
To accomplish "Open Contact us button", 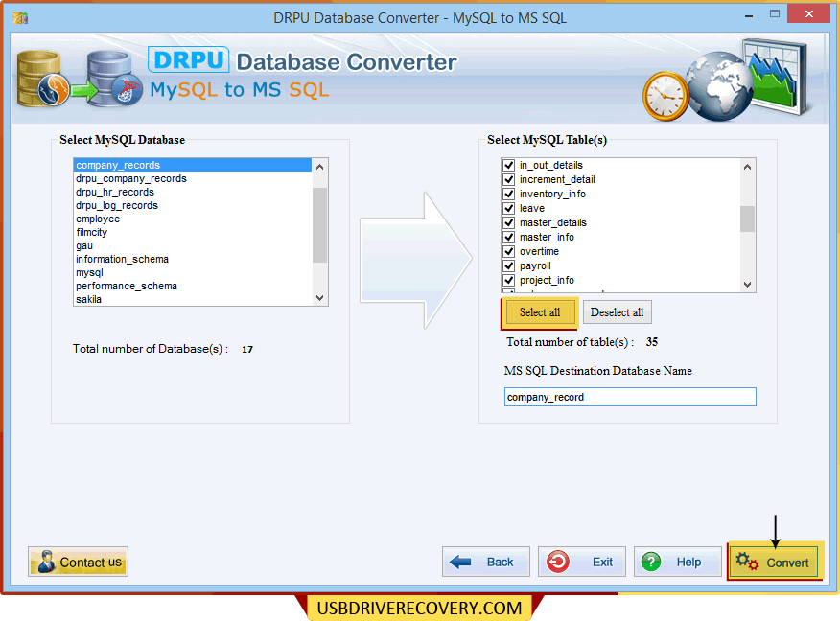I will [x=79, y=563].
